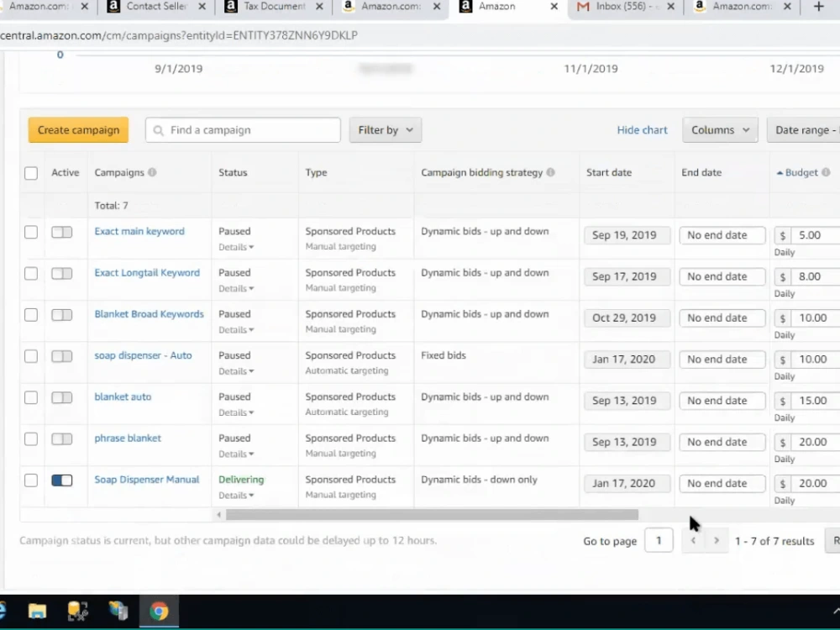
Task: Expand Details for Blanket Broad Keywords
Action: coord(236,329)
